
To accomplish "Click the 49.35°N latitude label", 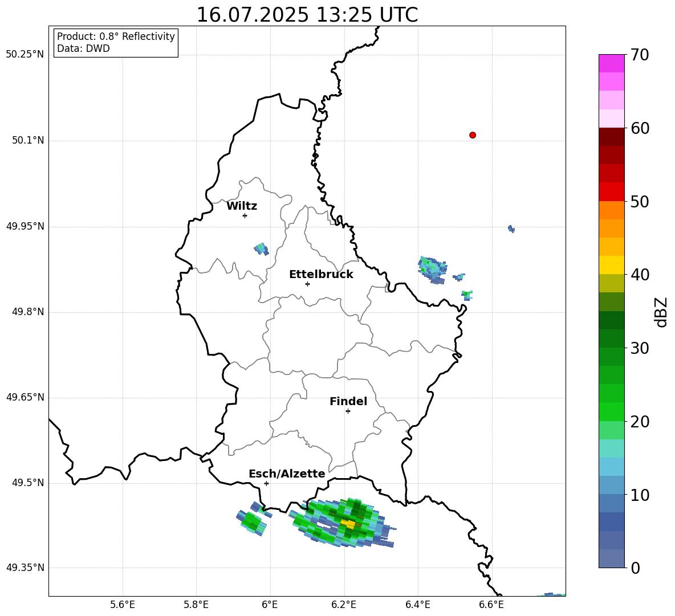I will [x=25, y=568].
